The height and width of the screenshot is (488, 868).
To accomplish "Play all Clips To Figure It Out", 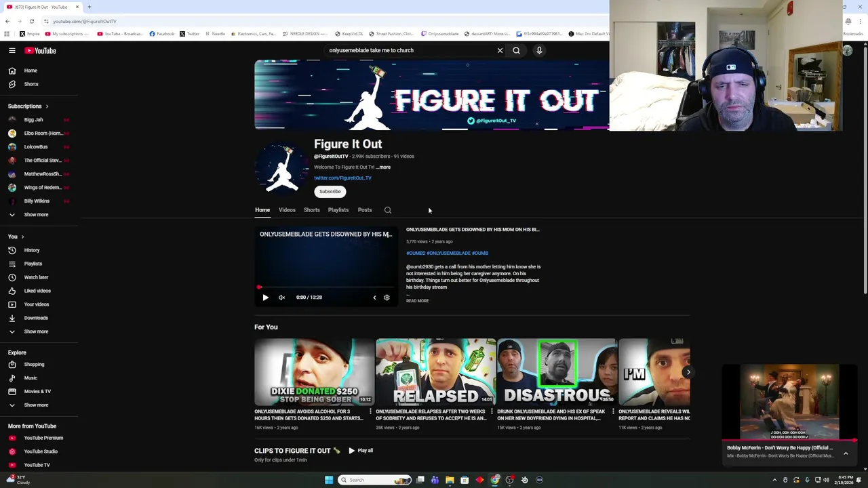I will click(x=361, y=451).
